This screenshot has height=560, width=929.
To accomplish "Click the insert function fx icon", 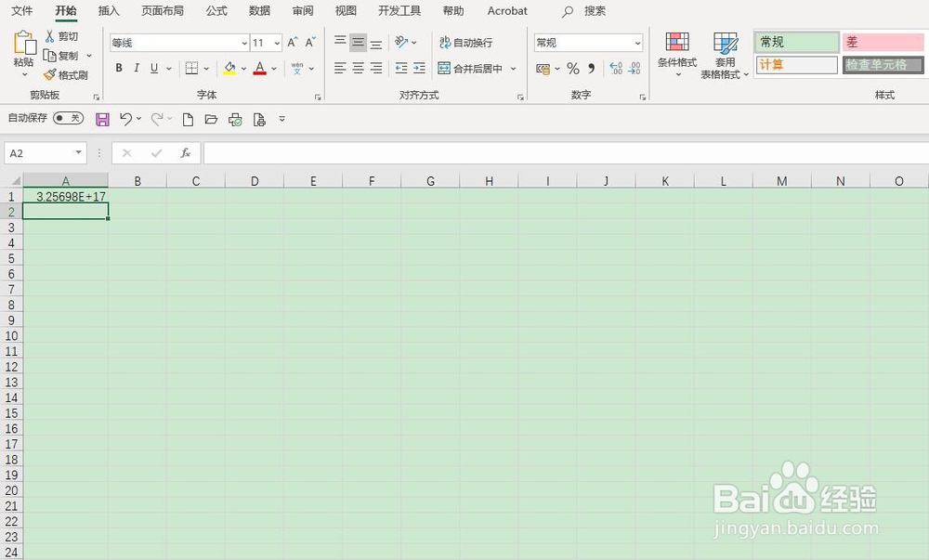I will (x=186, y=153).
